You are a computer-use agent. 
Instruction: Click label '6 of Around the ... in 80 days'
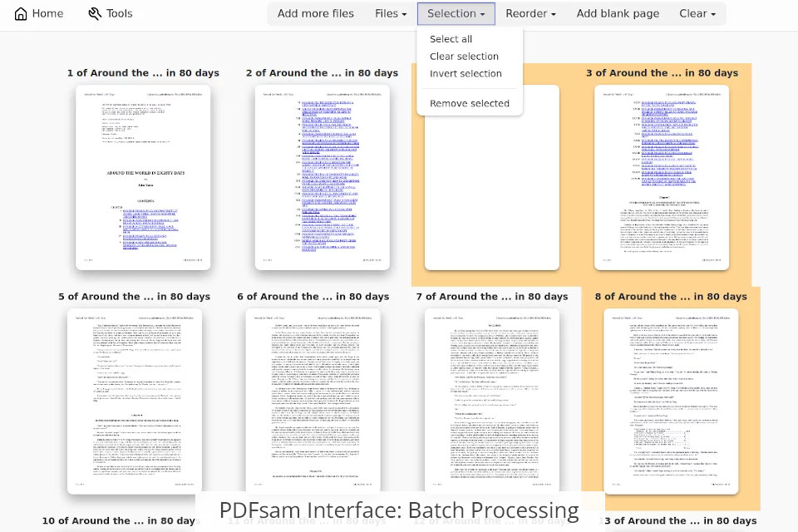(313, 296)
